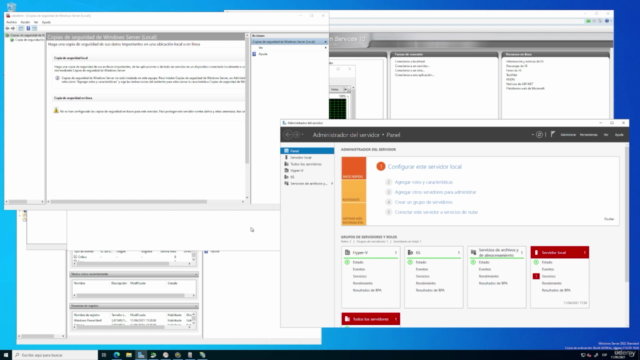Screen dimensions: 640x360
Task: Open the Acción menu in backup console
Action: point(25,22)
